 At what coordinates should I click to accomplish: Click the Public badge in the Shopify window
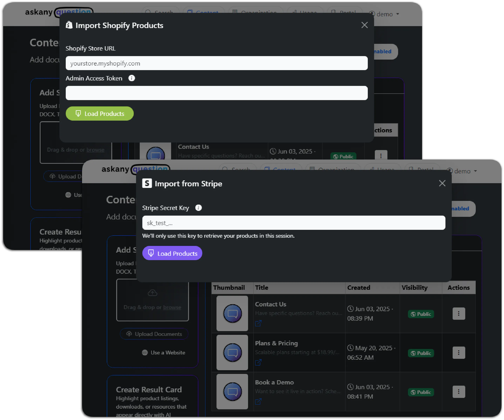tap(343, 156)
